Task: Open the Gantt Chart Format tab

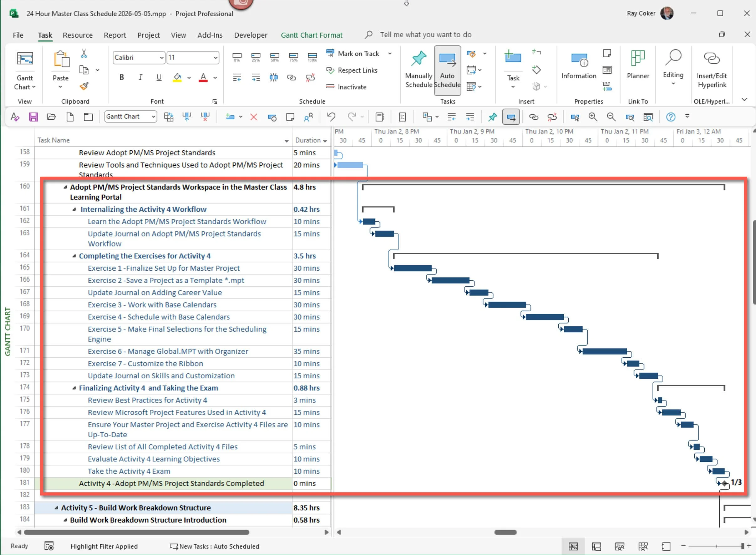Action: 311,35
